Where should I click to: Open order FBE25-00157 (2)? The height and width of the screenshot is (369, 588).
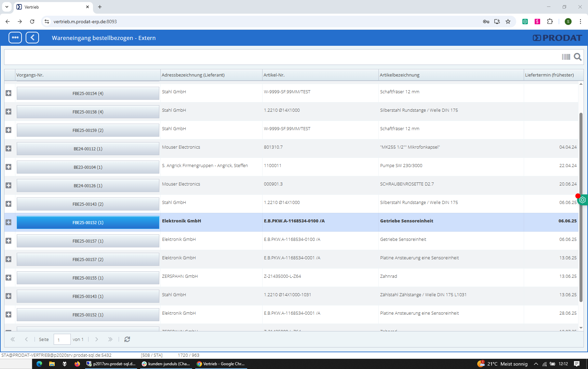[x=88, y=259]
